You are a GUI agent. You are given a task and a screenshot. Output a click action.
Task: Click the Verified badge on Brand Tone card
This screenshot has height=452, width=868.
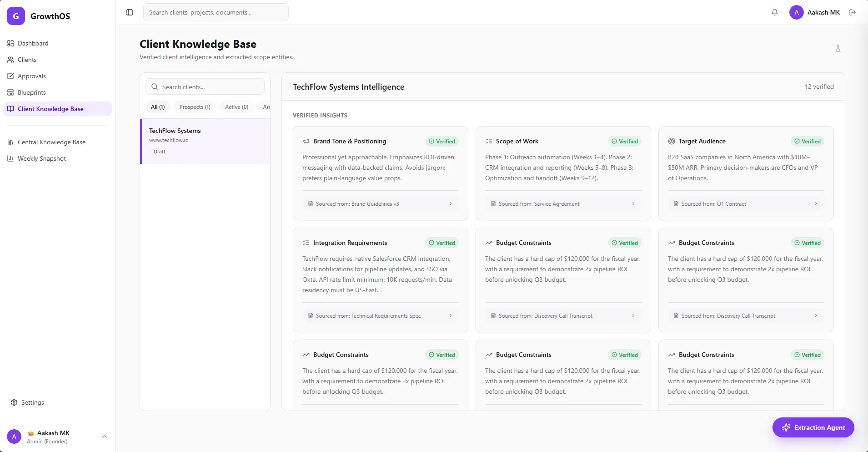[442, 141]
